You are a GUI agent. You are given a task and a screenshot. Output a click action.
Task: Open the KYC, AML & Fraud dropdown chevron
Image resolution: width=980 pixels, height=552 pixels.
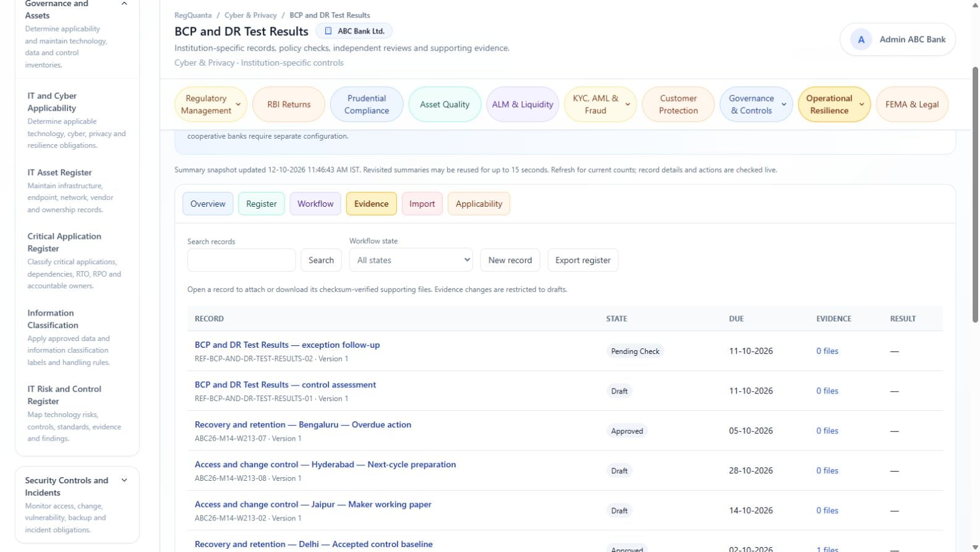(x=628, y=105)
